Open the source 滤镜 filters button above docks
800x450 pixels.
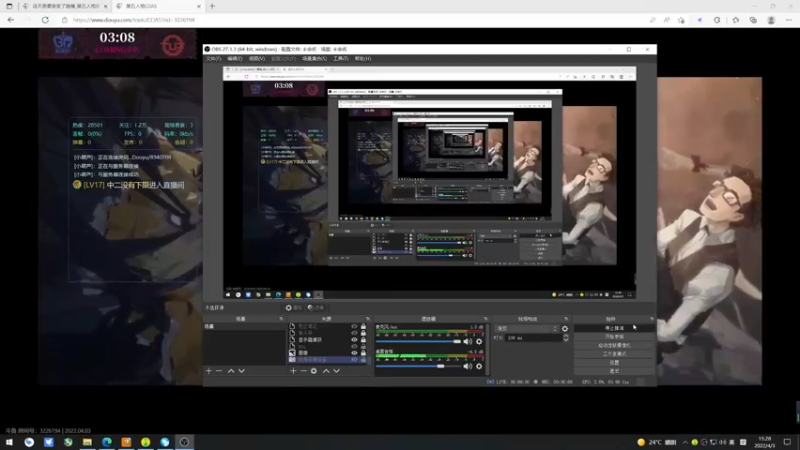(316, 308)
